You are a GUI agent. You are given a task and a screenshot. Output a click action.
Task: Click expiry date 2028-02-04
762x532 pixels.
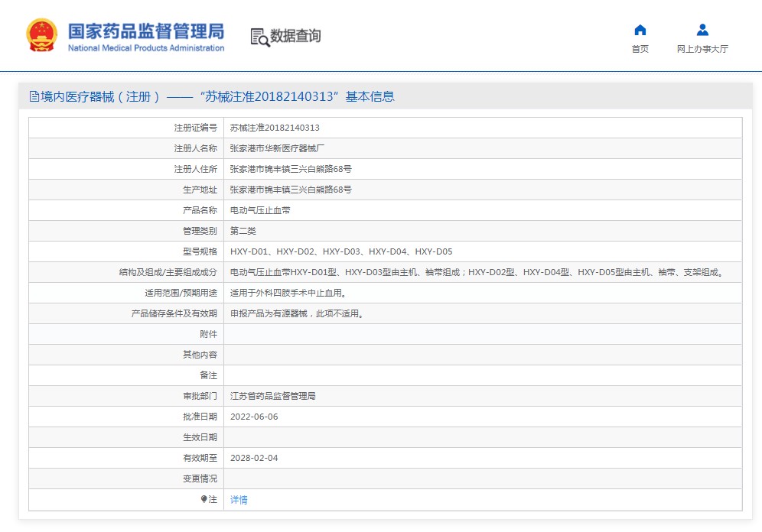click(254, 458)
